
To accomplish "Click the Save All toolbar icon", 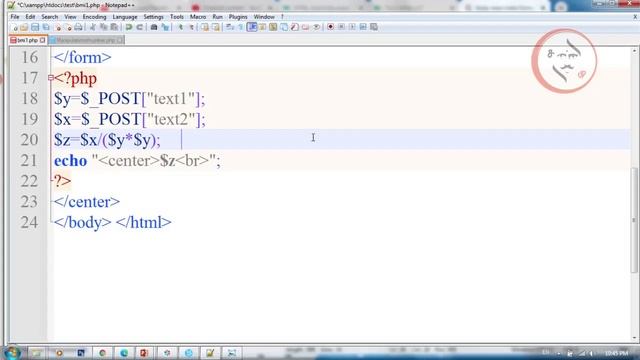I will 46,27.
